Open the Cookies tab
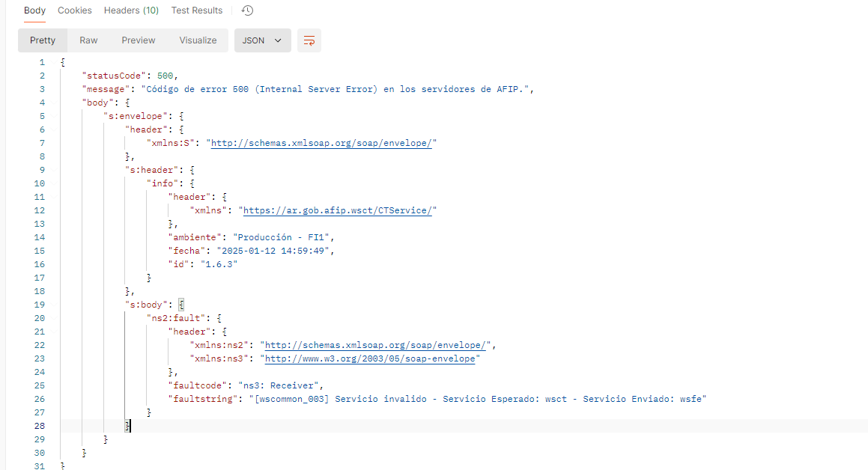Image resolution: width=868 pixels, height=470 pixels. pos(75,10)
